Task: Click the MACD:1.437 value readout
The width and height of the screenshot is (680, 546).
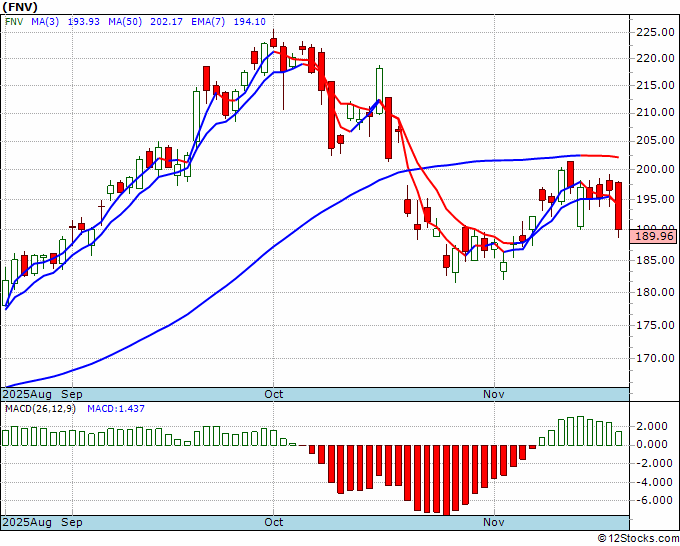Action: [x=116, y=409]
